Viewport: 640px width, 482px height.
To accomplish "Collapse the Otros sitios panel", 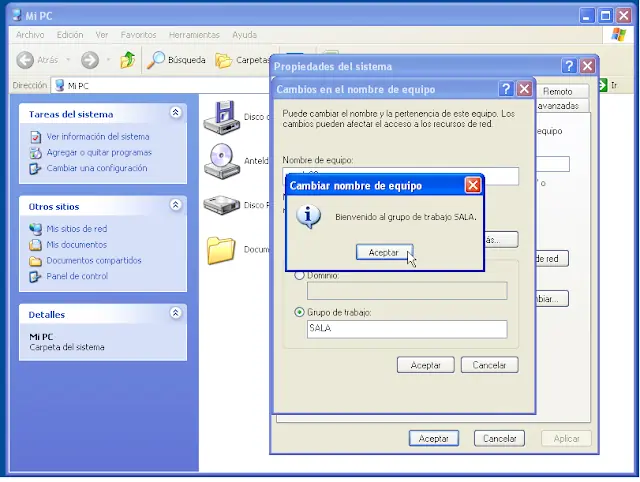I will tap(176, 204).
